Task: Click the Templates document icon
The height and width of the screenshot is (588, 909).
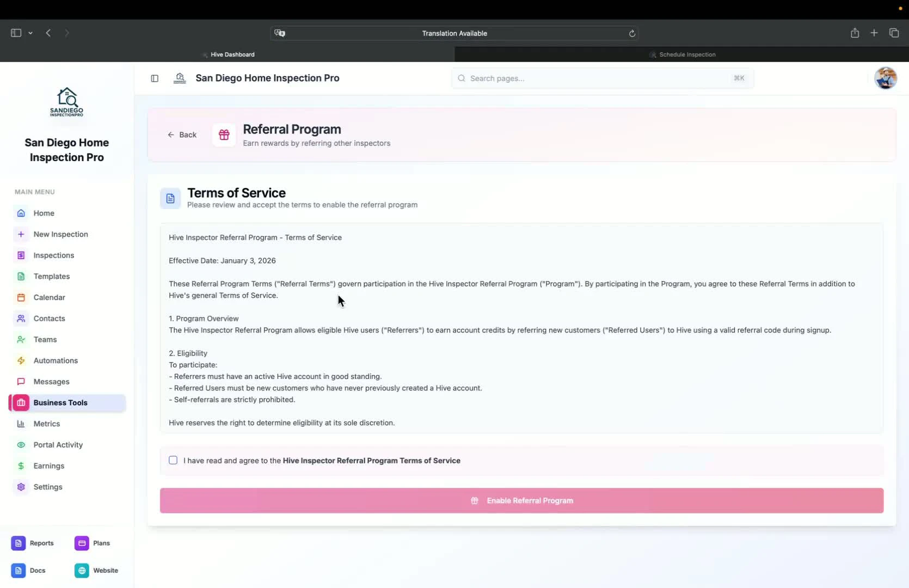Action: [21, 277]
